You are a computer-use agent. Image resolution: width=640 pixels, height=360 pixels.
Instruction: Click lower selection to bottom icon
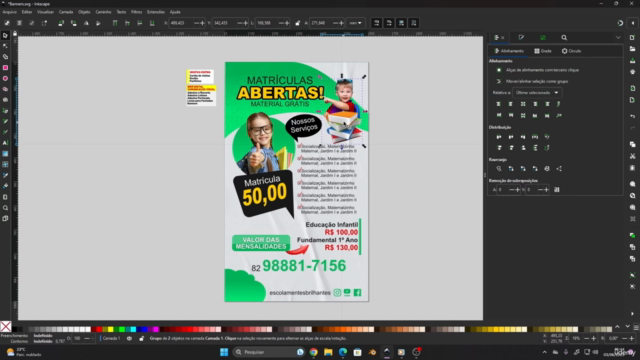point(152,23)
